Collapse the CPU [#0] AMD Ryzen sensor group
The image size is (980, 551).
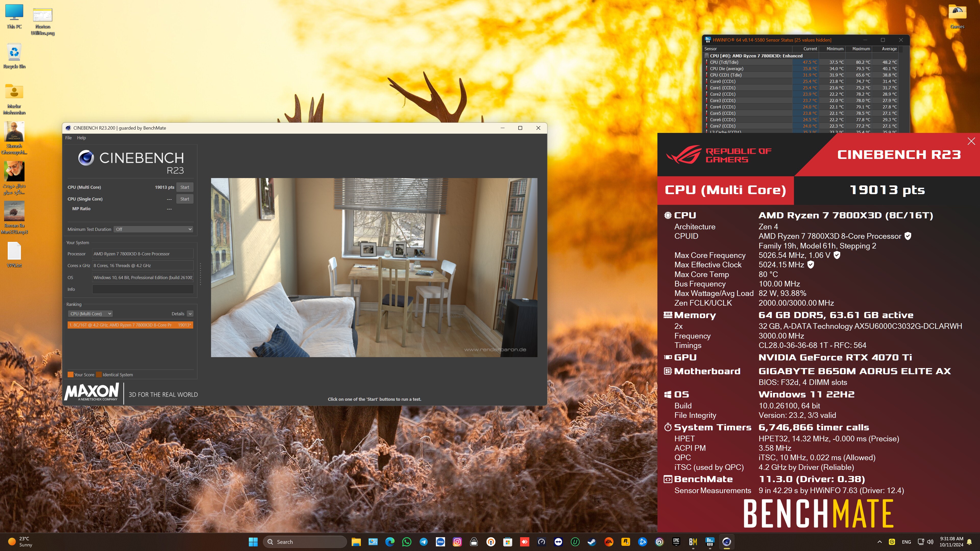[x=707, y=56]
